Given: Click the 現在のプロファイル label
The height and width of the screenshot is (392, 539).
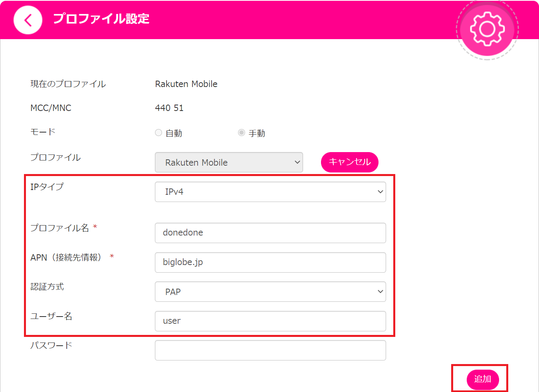Looking at the screenshot, I should click(x=68, y=84).
